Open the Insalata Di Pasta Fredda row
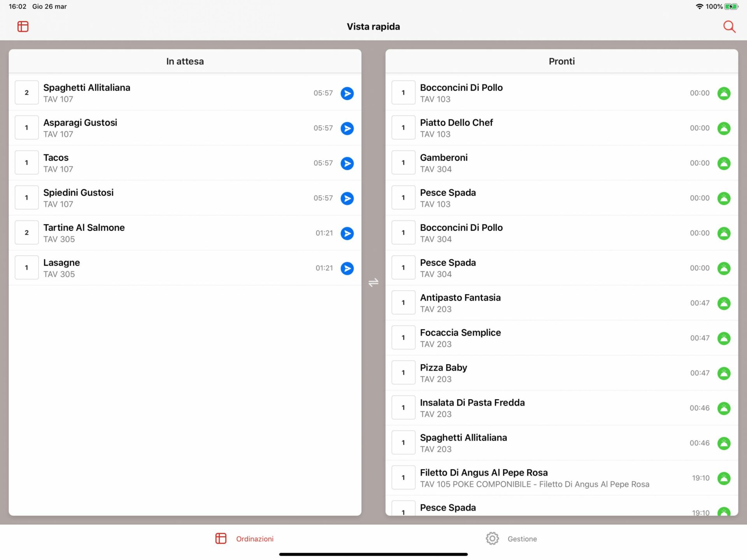Screen dimensions: 747x560 [561, 408]
